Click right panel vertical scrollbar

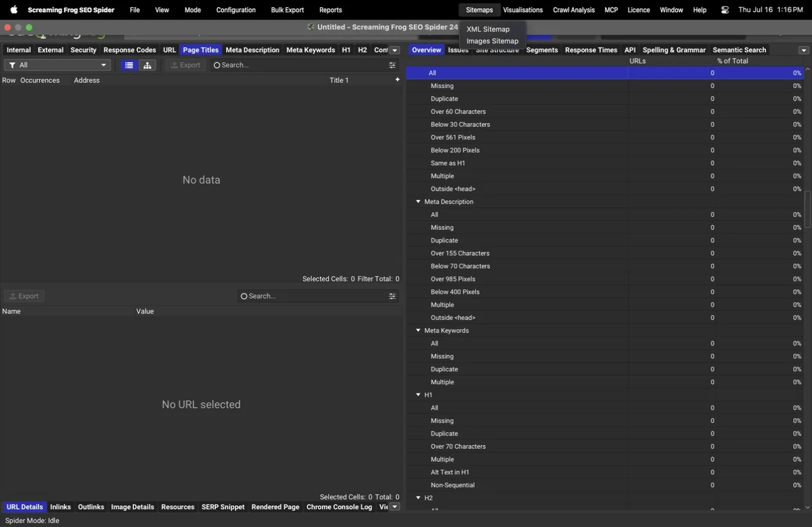pyautogui.click(x=807, y=209)
